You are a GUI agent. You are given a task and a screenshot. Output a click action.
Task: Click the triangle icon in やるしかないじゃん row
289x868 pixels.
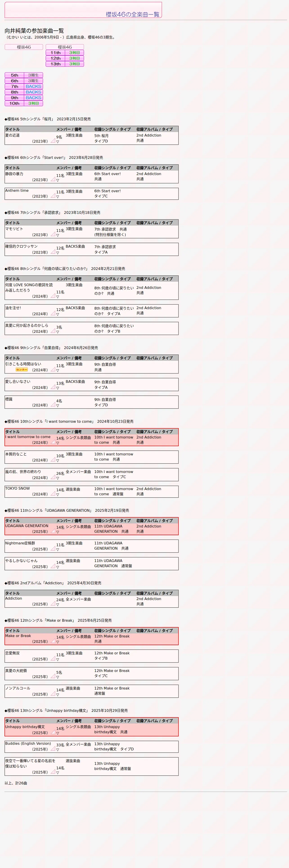[x=53, y=566]
